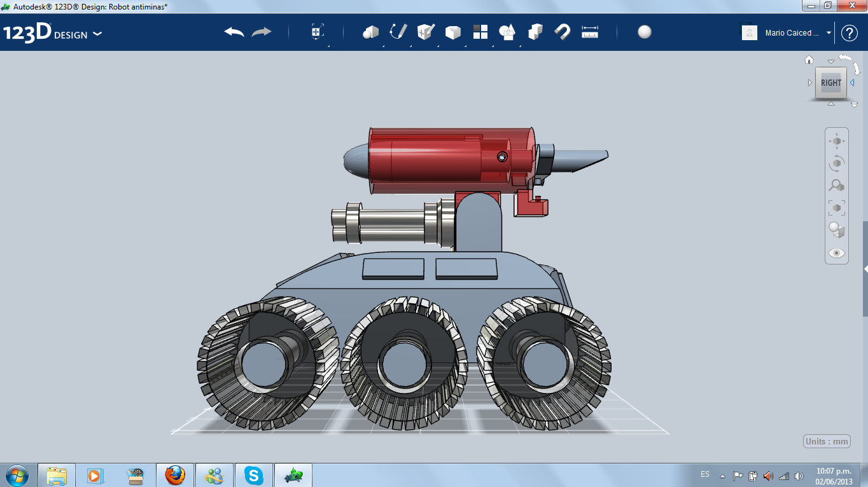Open the visual style cube-and-sphere tool
868x487 pixels.
coord(837,230)
